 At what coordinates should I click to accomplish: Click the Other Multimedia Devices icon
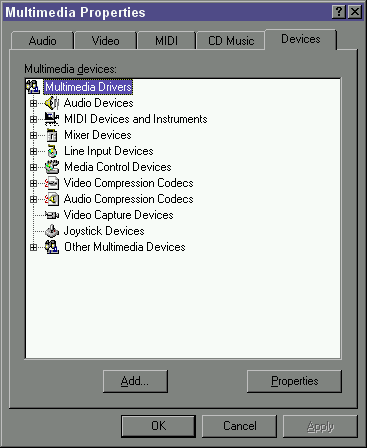pyautogui.click(x=52, y=247)
